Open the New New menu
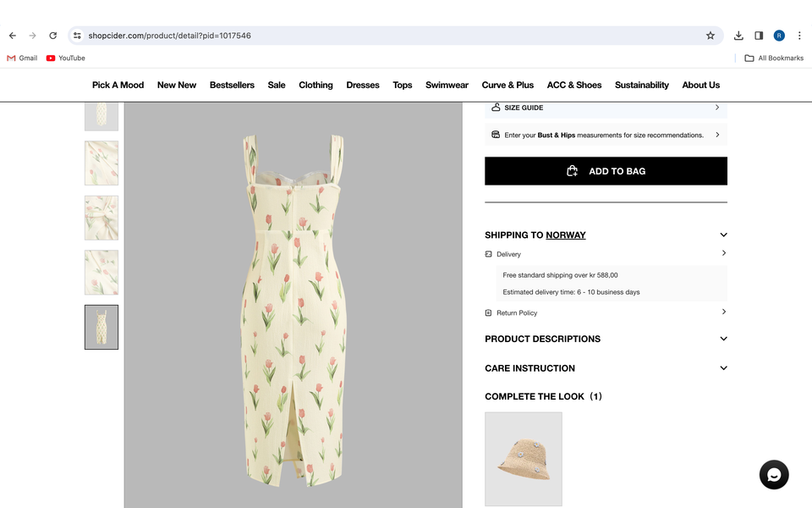The width and height of the screenshot is (812, 508). [177, 85]
